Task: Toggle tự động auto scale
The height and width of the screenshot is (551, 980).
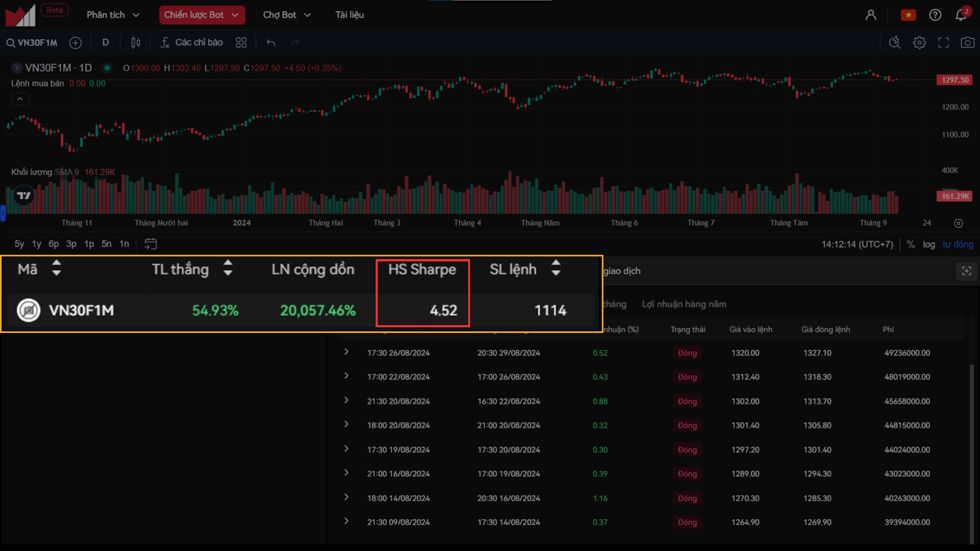Action: (x=958, y=244)
